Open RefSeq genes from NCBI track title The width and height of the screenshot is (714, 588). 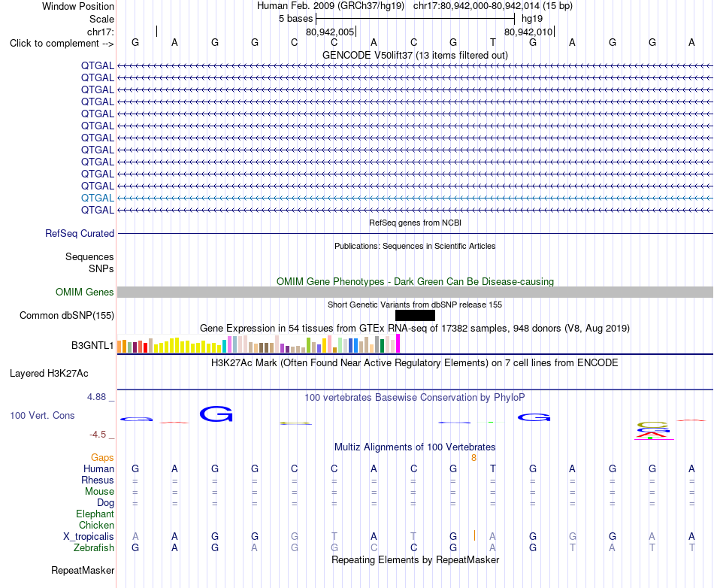[415, 223]
